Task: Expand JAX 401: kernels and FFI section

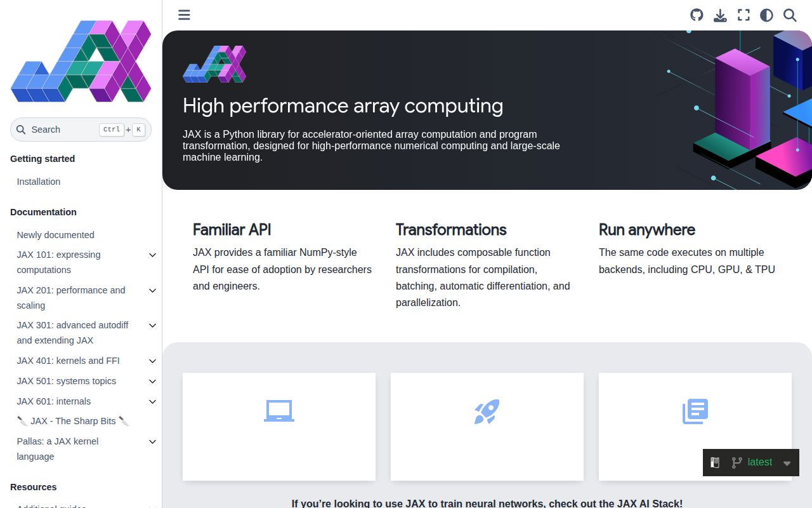Action: 152,361
